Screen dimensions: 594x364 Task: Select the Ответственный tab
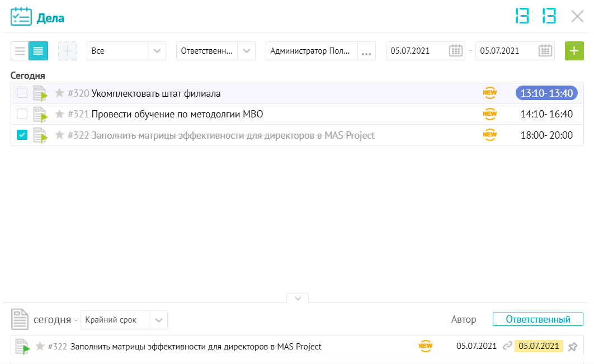[536, 319]
